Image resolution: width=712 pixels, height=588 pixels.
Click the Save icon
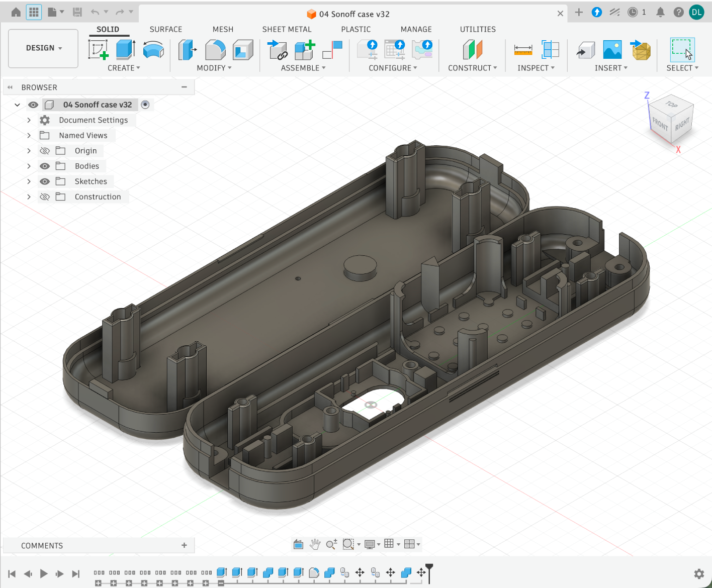pos(77,12)
